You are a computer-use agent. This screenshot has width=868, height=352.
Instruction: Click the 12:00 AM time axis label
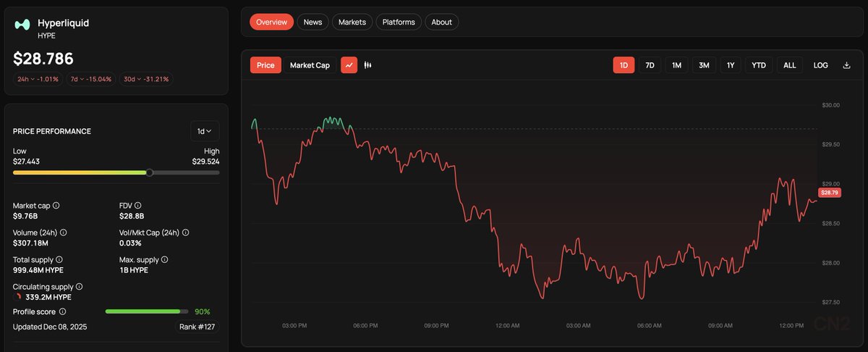coord(508,326)
